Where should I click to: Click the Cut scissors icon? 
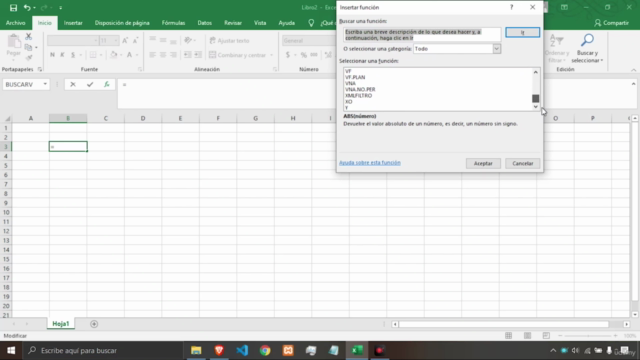[x=29, y=37]
